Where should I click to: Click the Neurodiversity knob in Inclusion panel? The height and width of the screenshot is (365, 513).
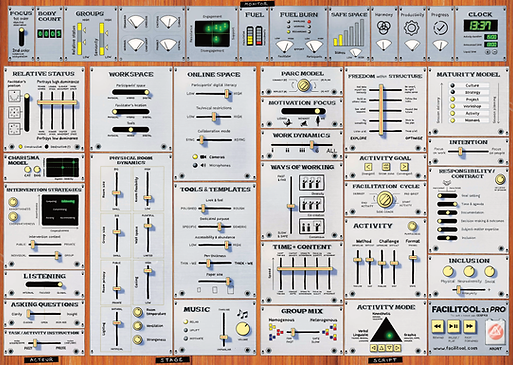(469, 271)
